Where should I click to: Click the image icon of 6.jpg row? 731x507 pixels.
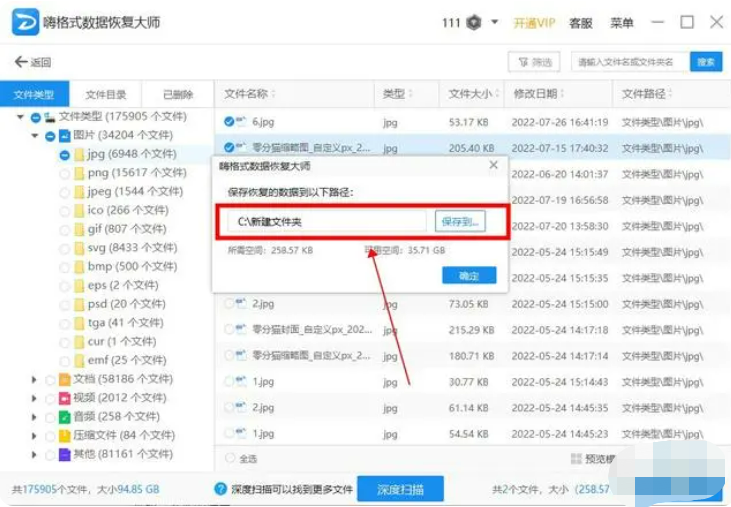point(241,121)
